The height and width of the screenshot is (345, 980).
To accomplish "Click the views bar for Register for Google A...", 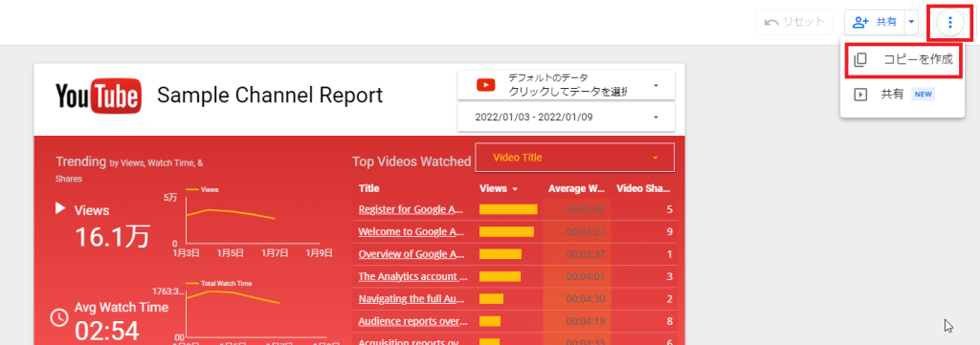I will (x=508, y=209).
